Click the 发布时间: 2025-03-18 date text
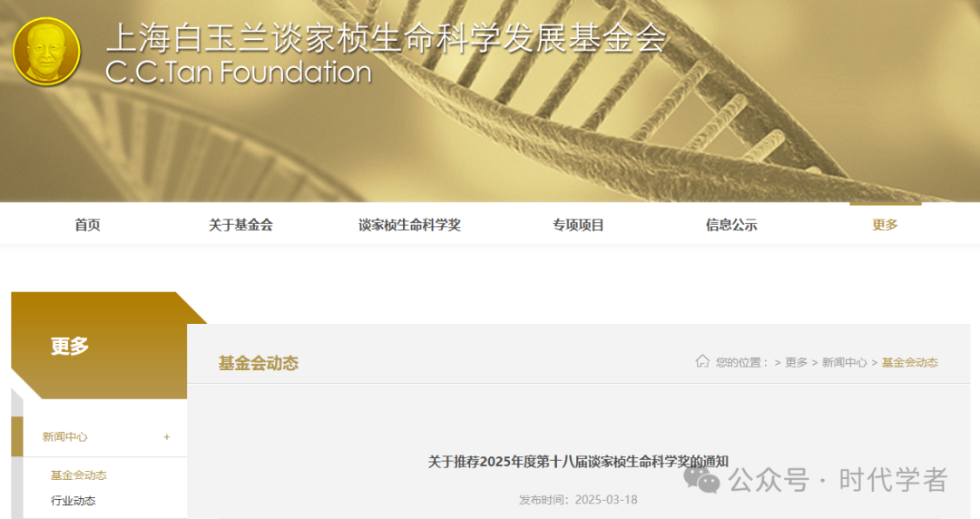The image size is (980, 519). [x=578, y=500]
